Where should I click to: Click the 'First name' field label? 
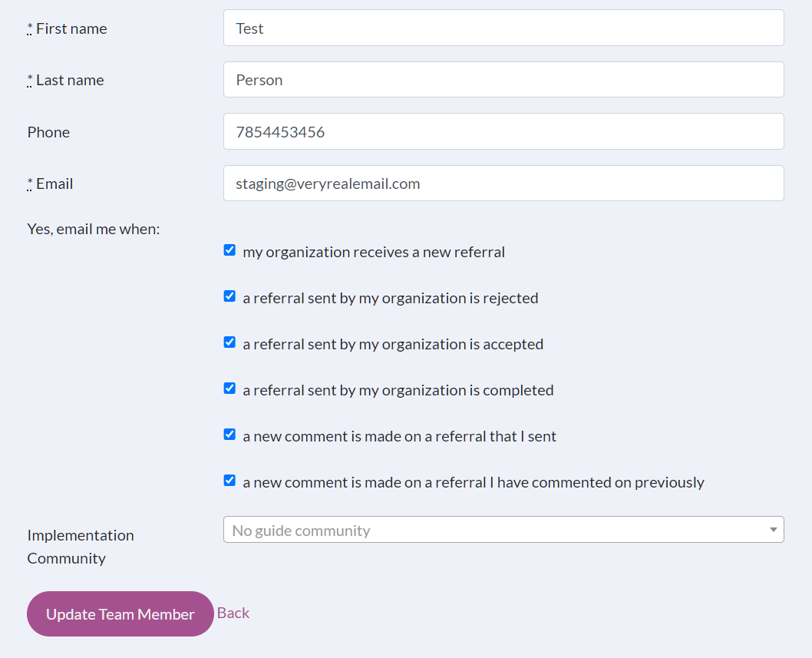pyautogui.click(x=71, y=28)
